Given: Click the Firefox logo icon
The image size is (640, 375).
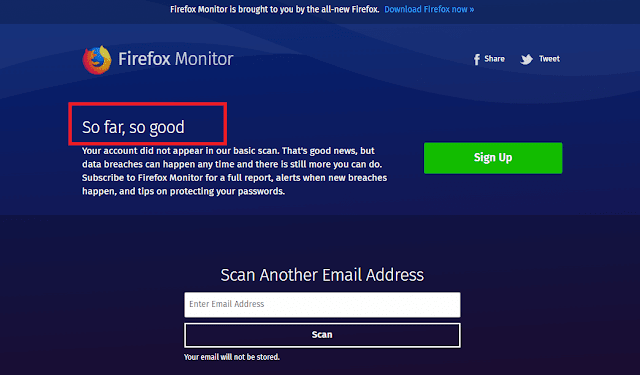Looking at the screenshot, I should (x=97, y=60).
